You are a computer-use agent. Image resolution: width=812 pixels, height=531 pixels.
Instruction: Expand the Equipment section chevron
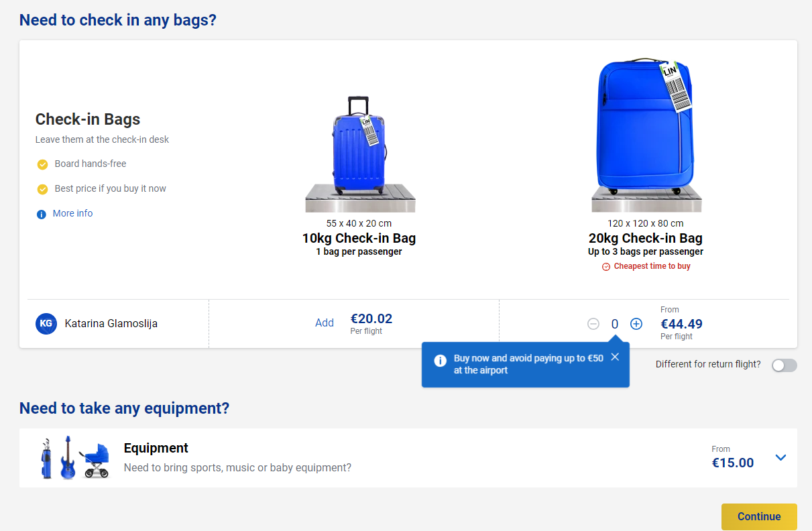coord(780,457)
